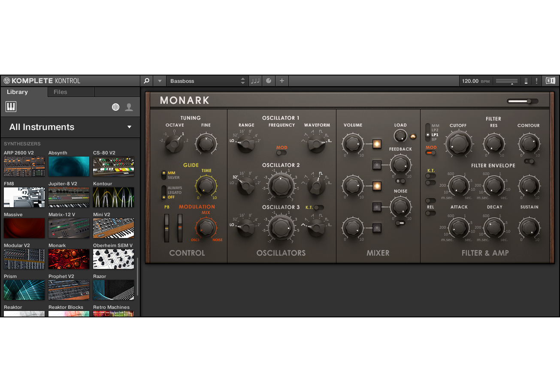The height and width of the screenshot is (392, 560).
Task: Select the ARP 2600 V2 thumbnail
Action: coord(24,166)
